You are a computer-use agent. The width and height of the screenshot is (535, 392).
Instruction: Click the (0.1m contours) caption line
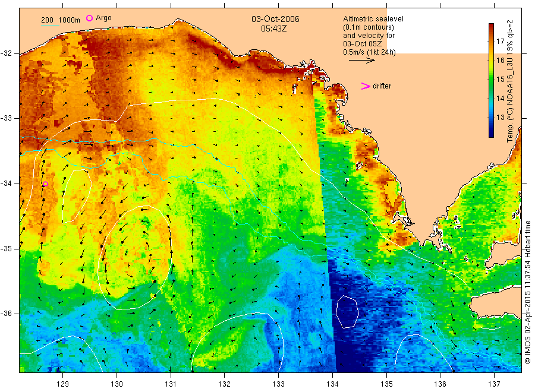369,27
